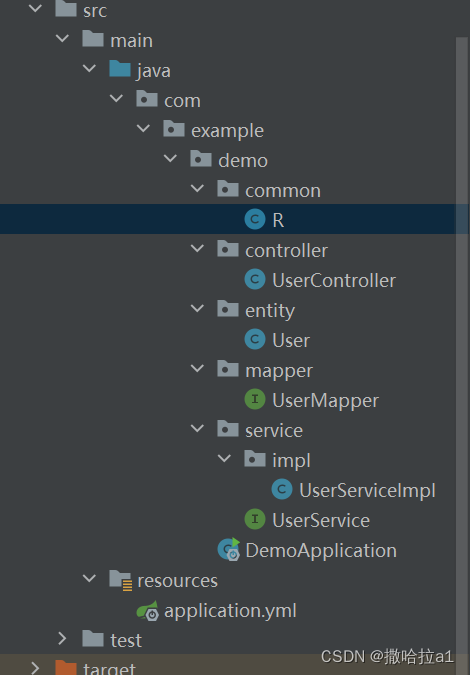Collapse the impl package chevron

(224, 458)
